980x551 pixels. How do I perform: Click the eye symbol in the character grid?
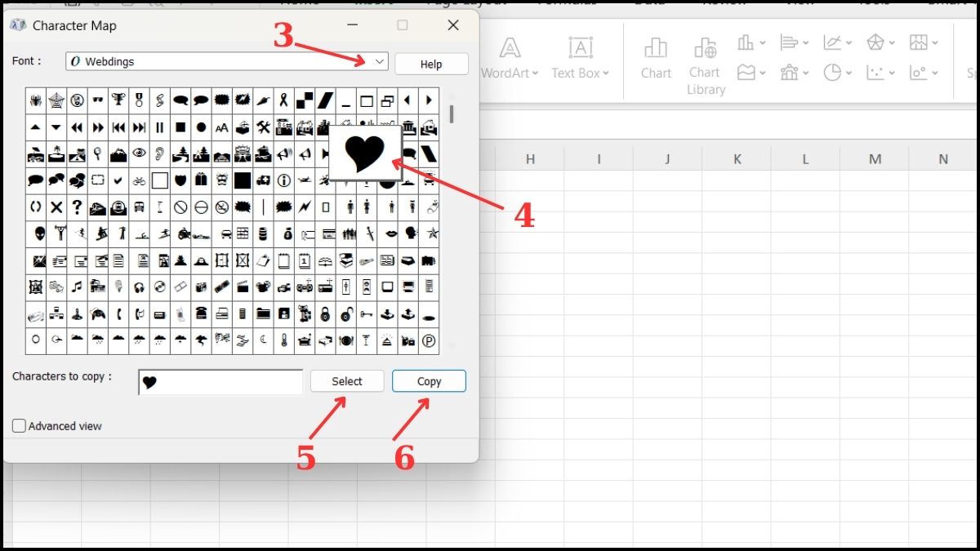click(x=140, y=153)
